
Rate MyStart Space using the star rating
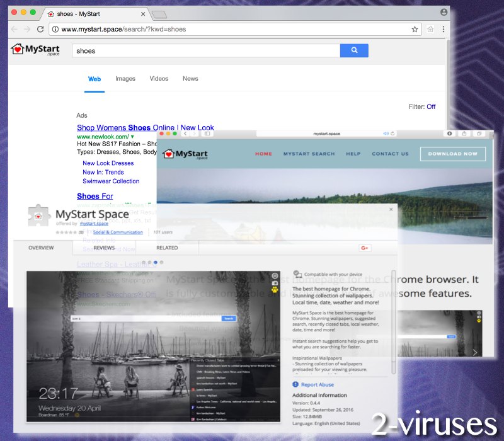(x=67, y=232)
